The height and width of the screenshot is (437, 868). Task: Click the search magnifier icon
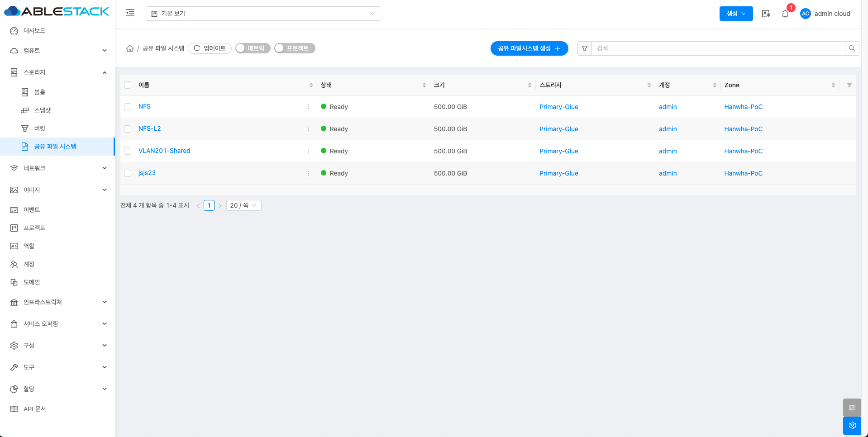coord(852,48)
